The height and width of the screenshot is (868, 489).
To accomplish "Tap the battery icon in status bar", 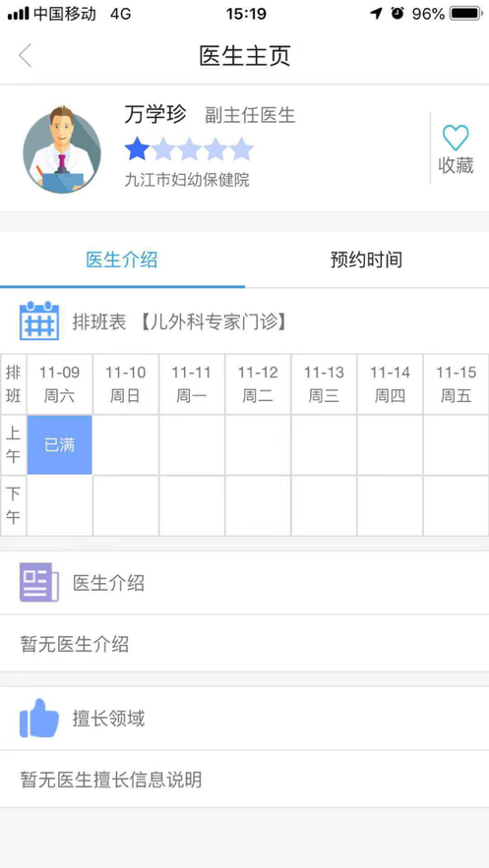I will pyautogui.click(x=466, y=14).
